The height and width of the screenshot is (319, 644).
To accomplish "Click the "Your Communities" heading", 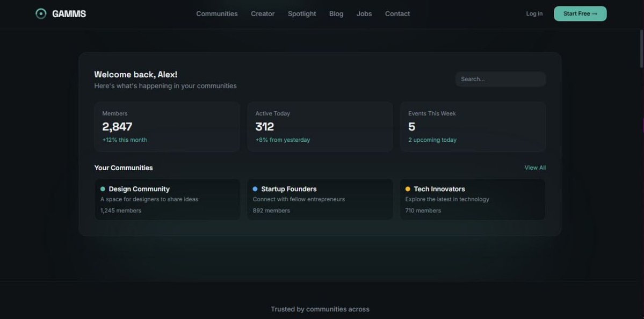I will click(x=123, y=168).
